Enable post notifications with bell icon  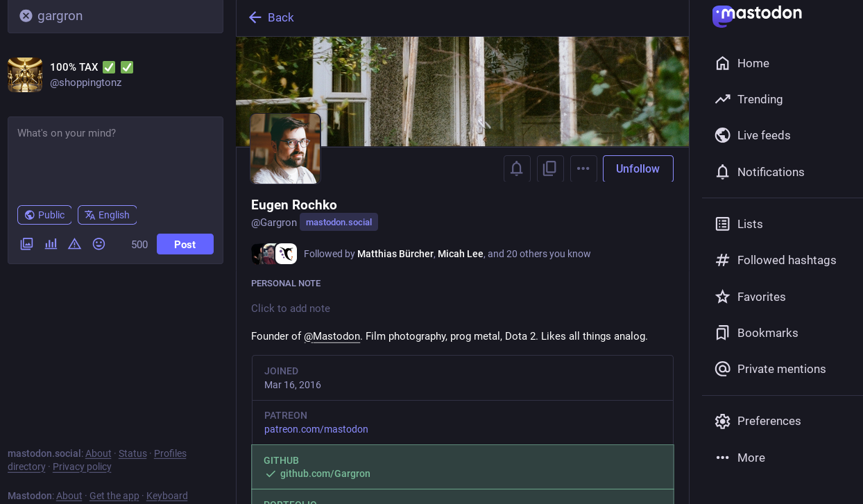click(x=517, y=168)
